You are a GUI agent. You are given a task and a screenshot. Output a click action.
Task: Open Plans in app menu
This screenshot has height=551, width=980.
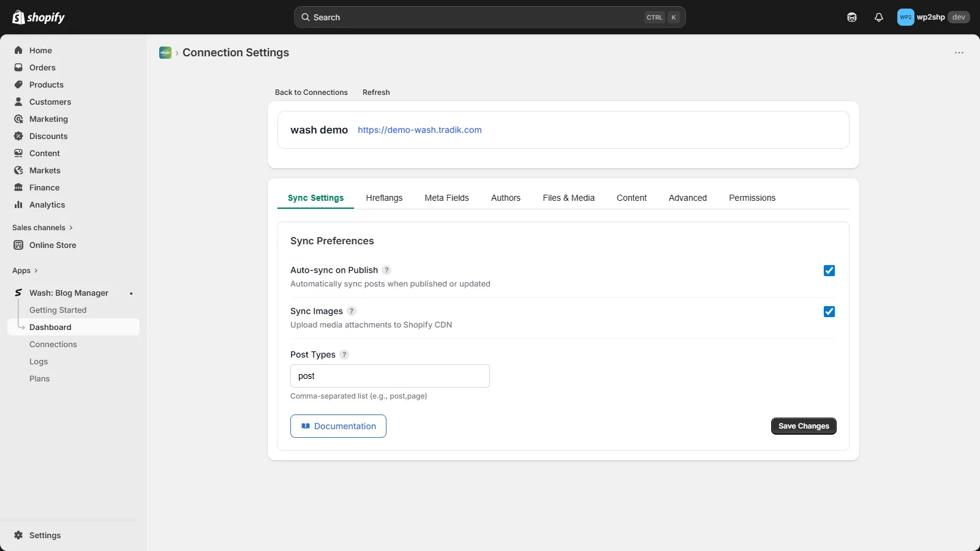pyautogui.click(x=40, y=379)
